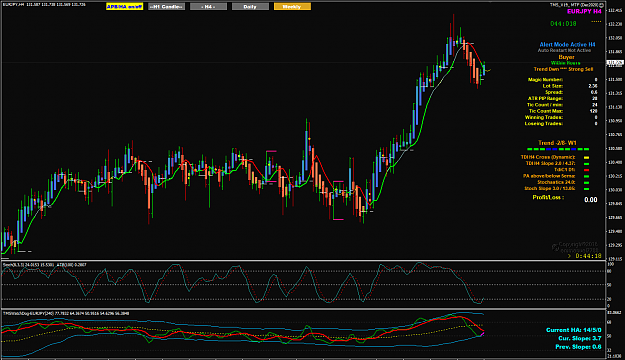Click the Profit/Loss 0.00 value

coord(591,200)
